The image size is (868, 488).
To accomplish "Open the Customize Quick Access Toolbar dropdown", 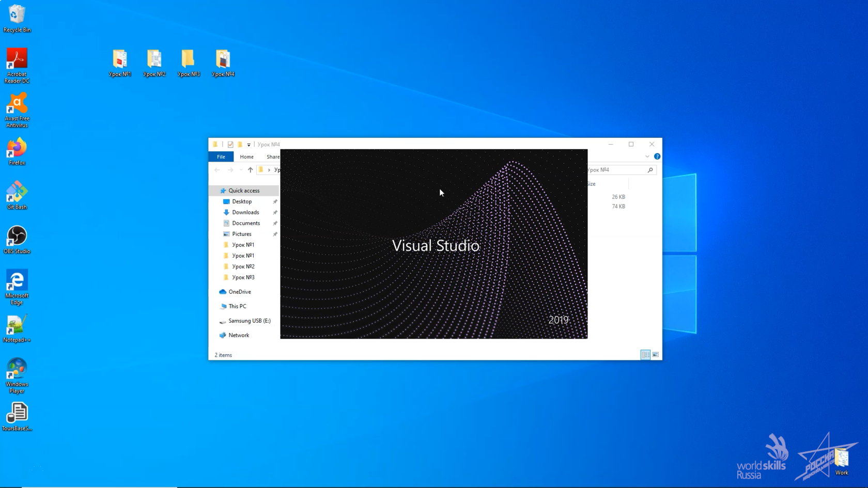I will [x=249, y=145].
